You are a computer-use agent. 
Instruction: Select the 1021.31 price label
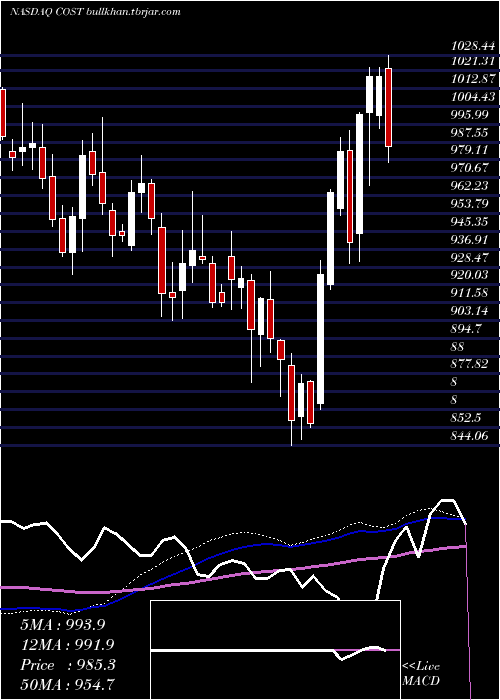coord(474,61)
